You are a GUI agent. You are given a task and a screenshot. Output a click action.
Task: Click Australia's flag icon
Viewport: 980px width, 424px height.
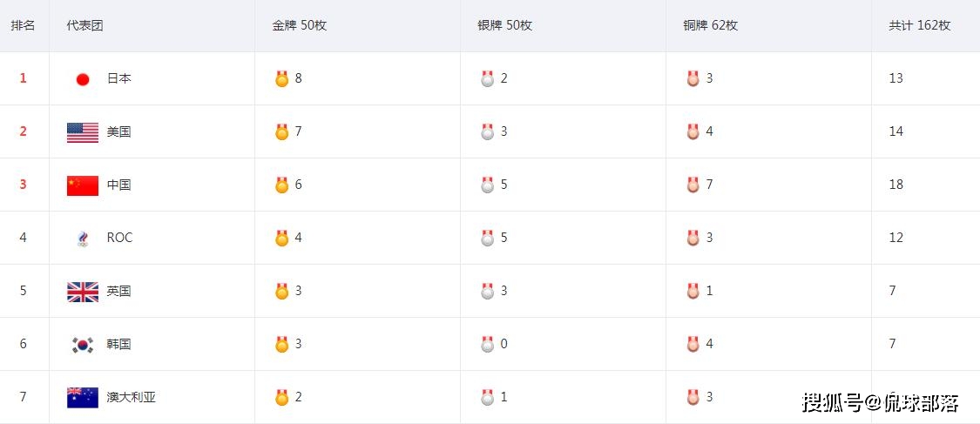tap(83, 398)
